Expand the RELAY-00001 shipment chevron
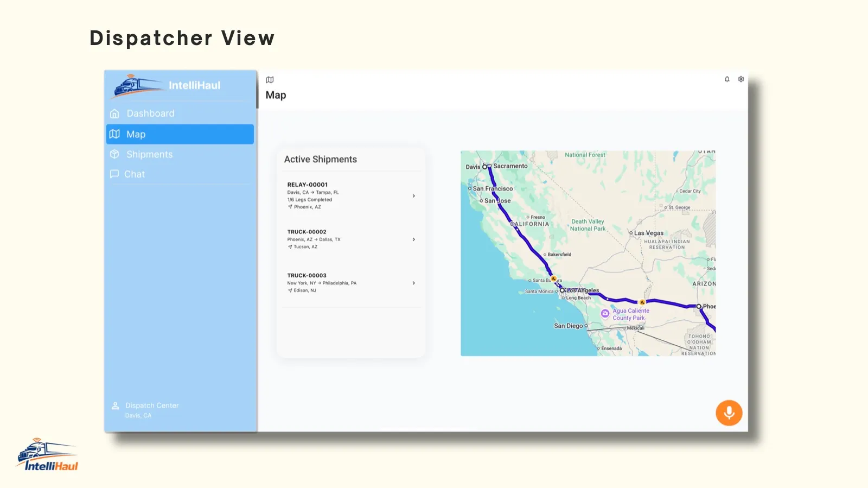 414,196
